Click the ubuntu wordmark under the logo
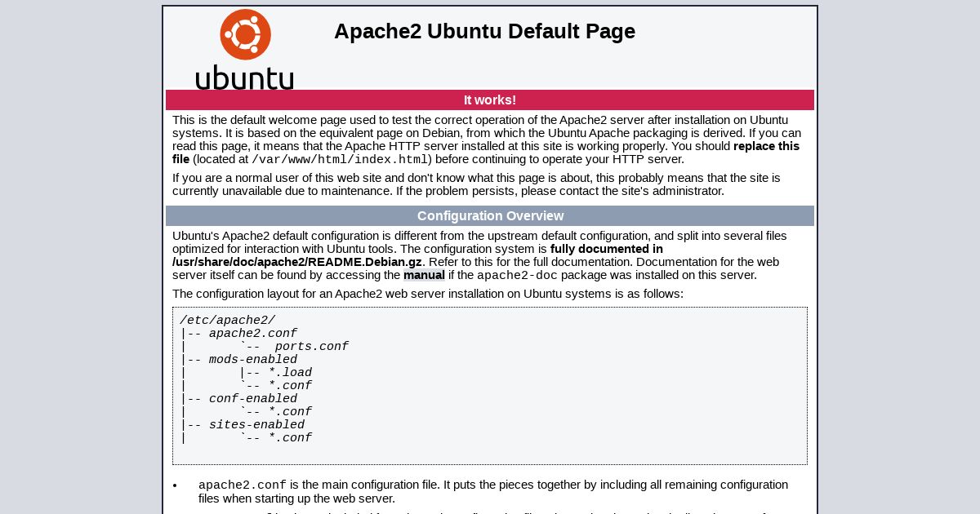This screenshot has width=980, height=514. pyautogui.click(x=245, y=78)
